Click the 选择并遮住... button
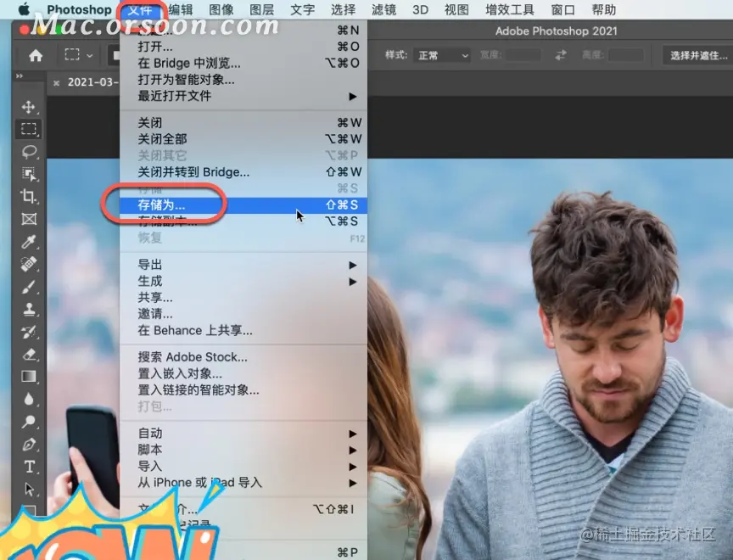Viewport: 733px width, 560px height. [698, 56]
